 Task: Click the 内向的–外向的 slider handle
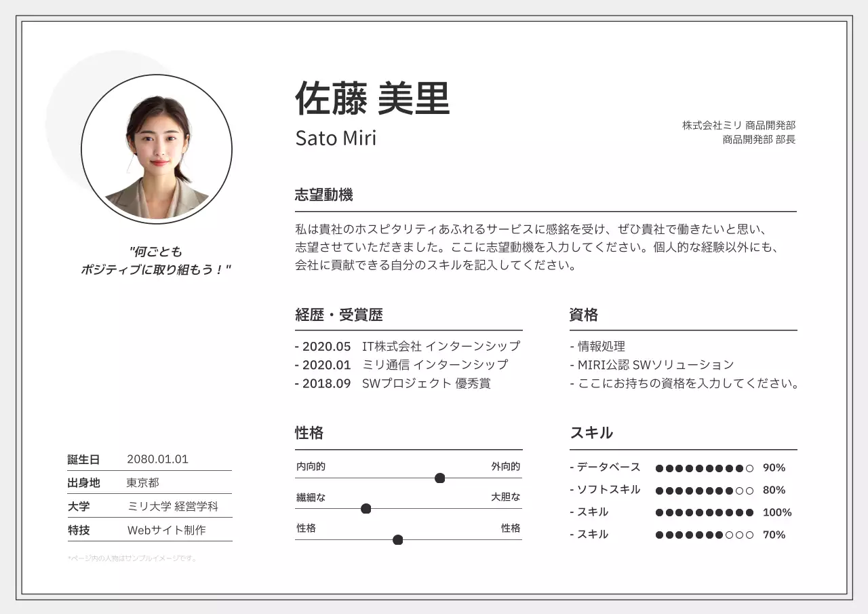tap(439, 478)
